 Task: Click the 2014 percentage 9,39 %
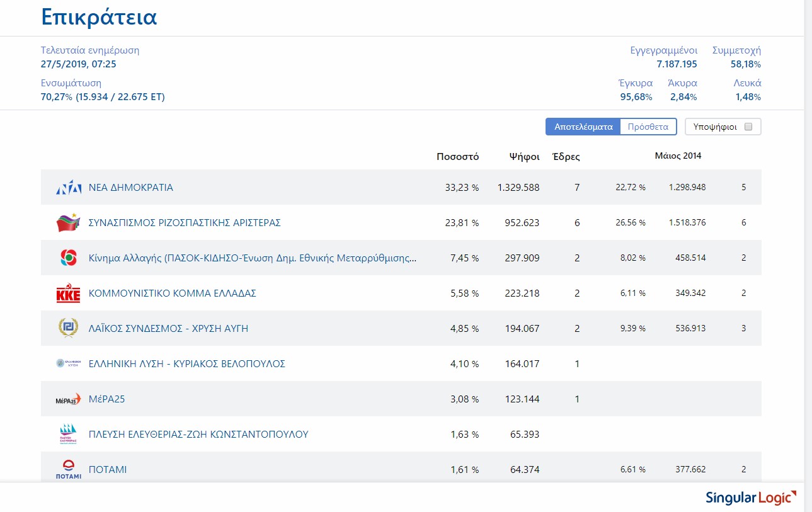633,329
